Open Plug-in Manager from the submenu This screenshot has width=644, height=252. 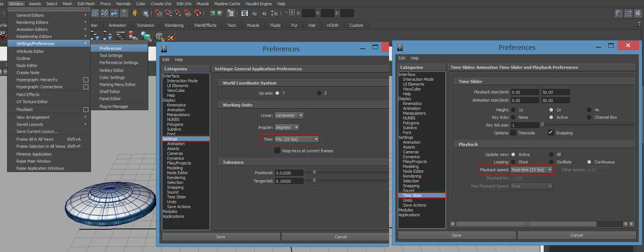coord(119,106)
